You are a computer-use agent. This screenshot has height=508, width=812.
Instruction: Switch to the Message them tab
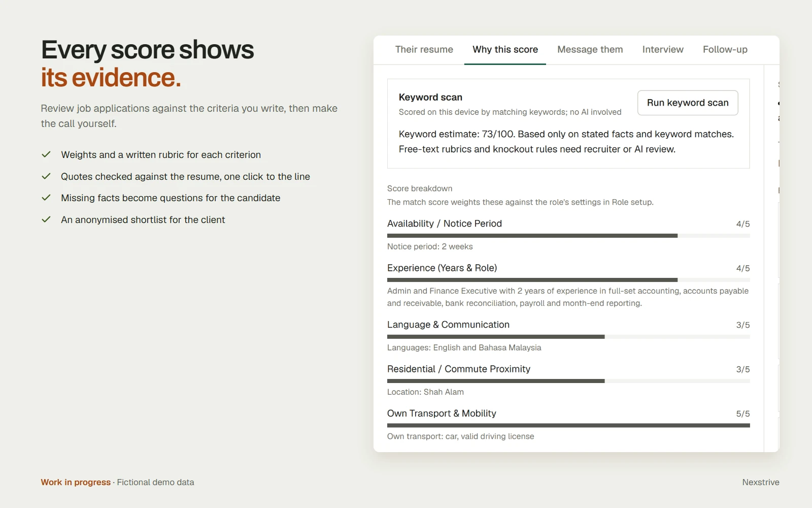(x=590, y=49)
